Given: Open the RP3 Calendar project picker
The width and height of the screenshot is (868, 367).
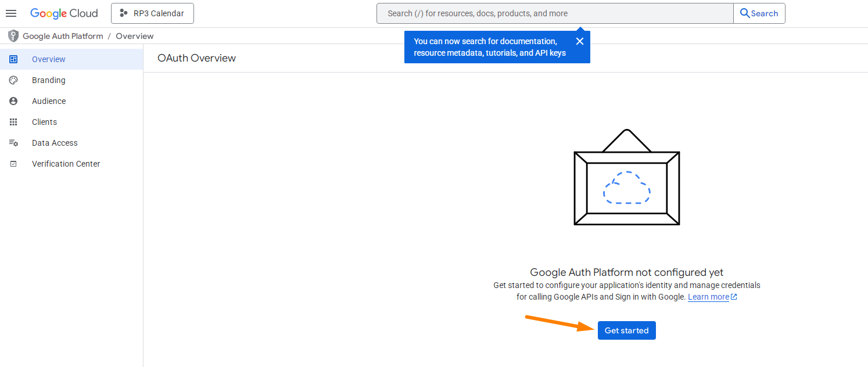Looking at the screenshot, I should point(152,13).
